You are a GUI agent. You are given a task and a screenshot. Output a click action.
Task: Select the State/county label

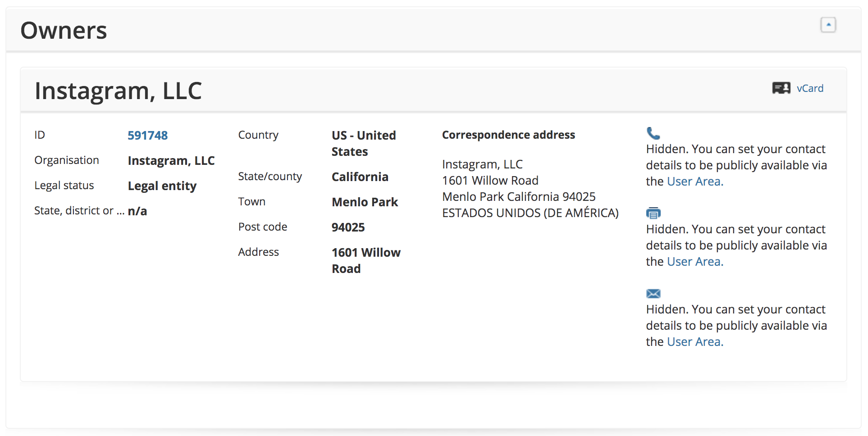point(270,177)
